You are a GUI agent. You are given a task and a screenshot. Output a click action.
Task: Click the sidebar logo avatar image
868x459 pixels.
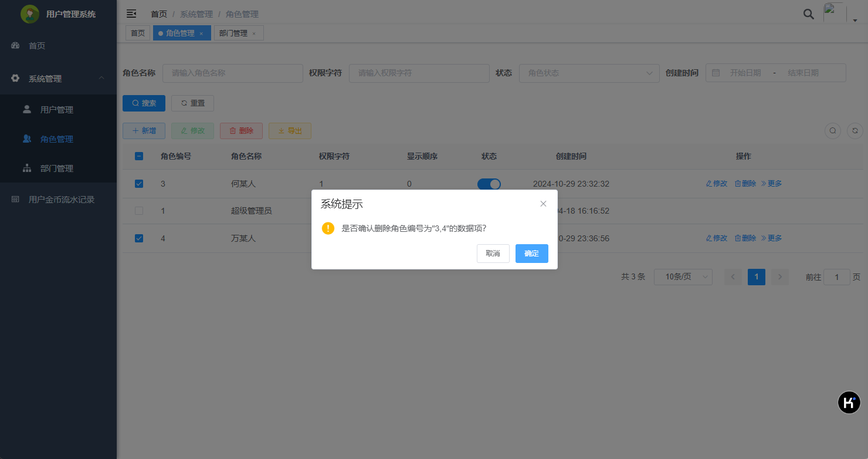pos(30,14)
